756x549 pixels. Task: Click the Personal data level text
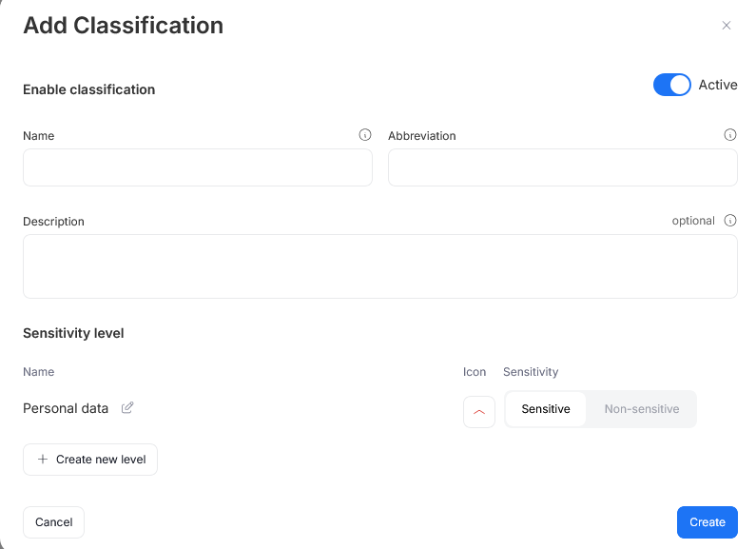pos(66,408)
